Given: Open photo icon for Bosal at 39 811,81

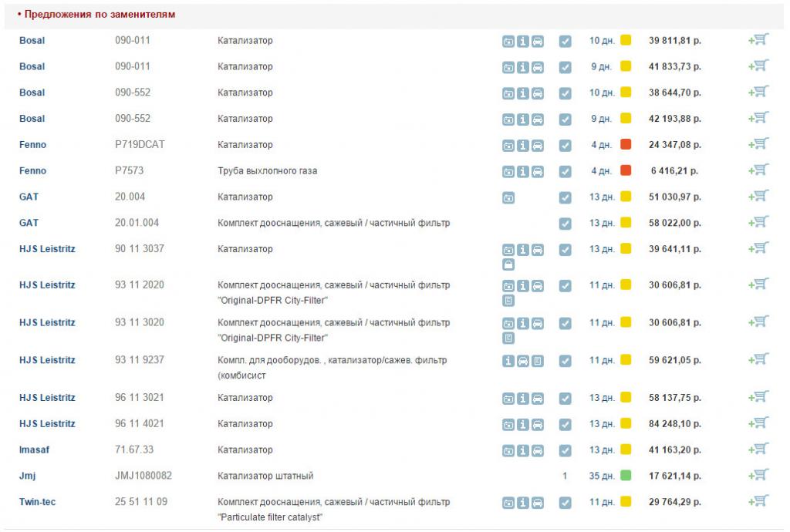Looking at the screenshot, I should 508,42.
